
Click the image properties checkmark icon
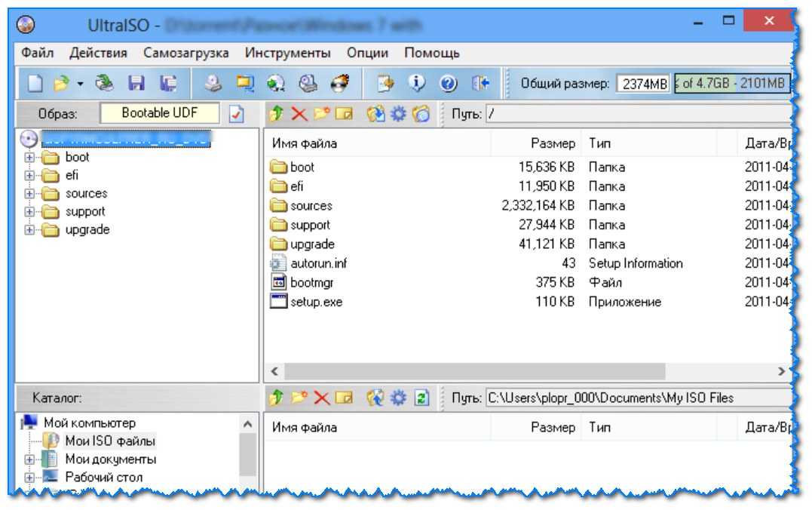click(237, 114)
